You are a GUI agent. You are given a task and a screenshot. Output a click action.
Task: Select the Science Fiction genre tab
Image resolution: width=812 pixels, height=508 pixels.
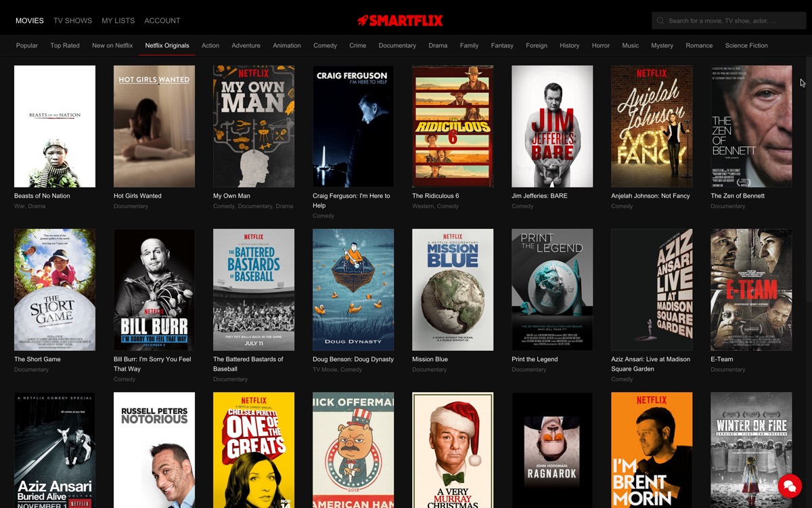[x=746, y=45]
